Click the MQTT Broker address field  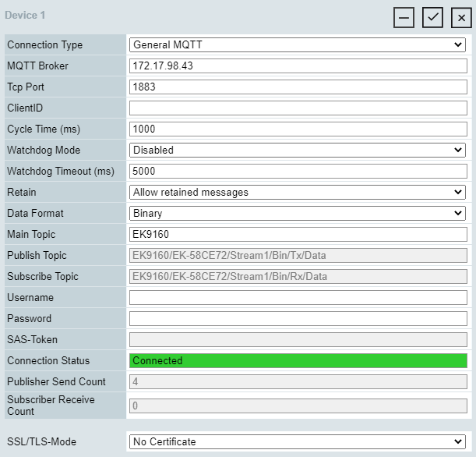298,66
